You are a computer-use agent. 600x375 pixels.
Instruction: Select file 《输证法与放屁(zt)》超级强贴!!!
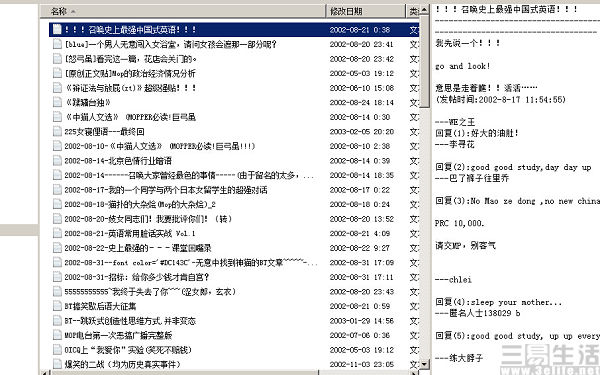pyautogui.click(x=130, y=88)
